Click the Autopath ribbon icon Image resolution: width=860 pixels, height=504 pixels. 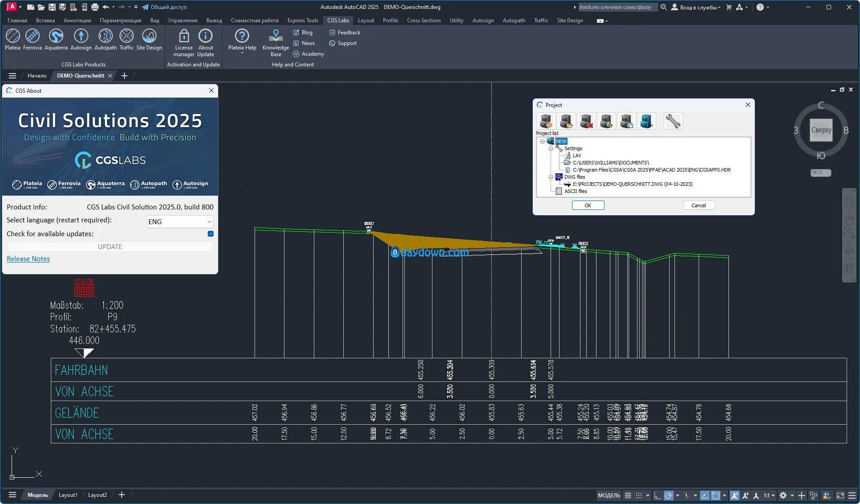coord(105,39)
